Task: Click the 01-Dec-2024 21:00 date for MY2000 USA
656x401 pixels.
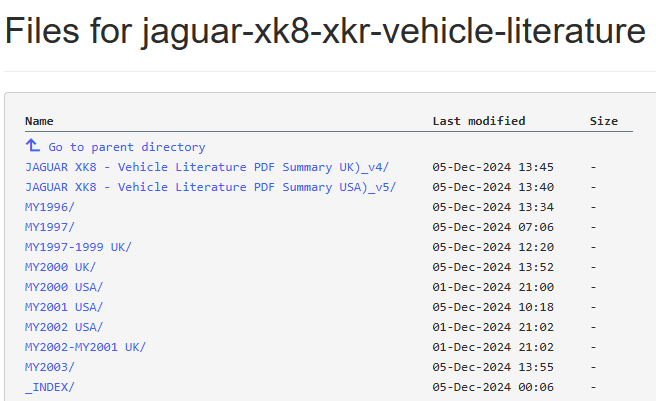Action: [x=492, y=287]
